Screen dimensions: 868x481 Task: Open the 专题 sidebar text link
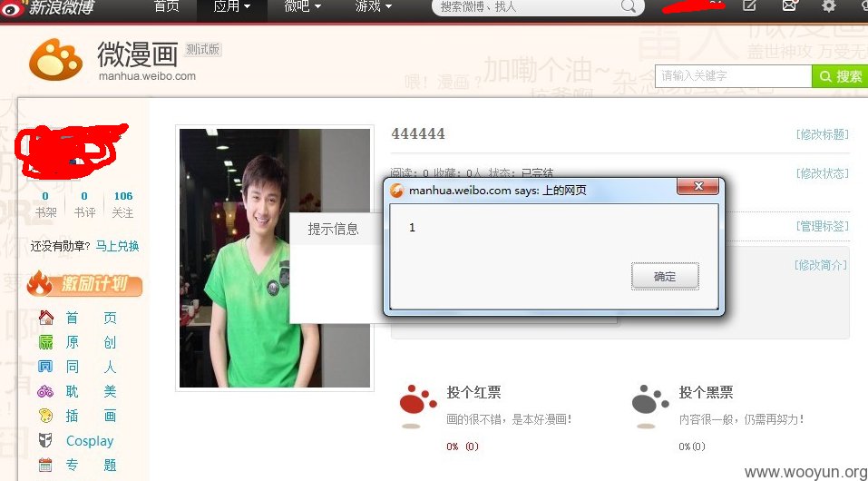92,465
